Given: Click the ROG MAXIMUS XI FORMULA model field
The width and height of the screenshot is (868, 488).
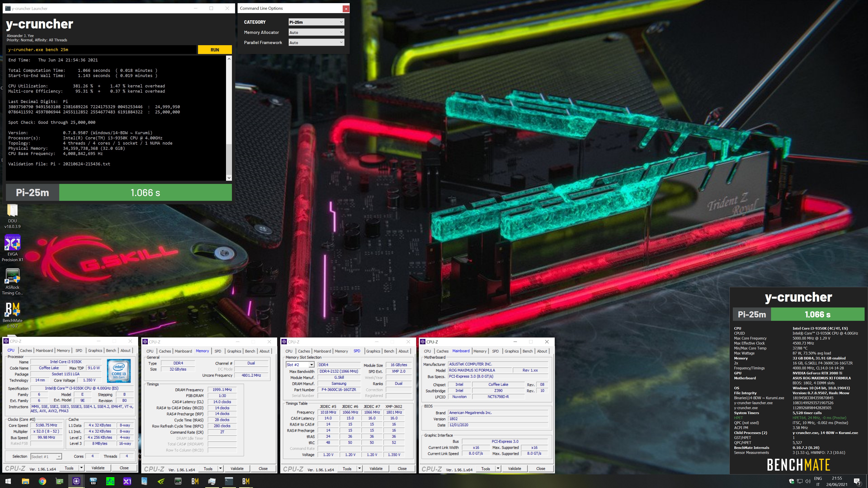Looking at the screenshot, I should point(480,370).
